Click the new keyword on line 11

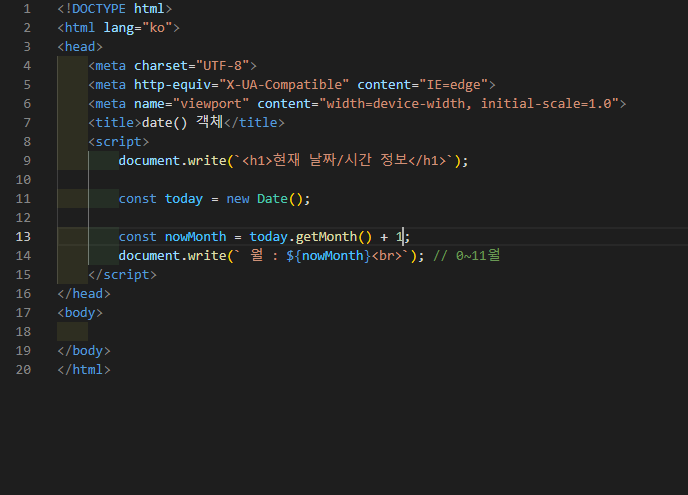pos(238,199)
